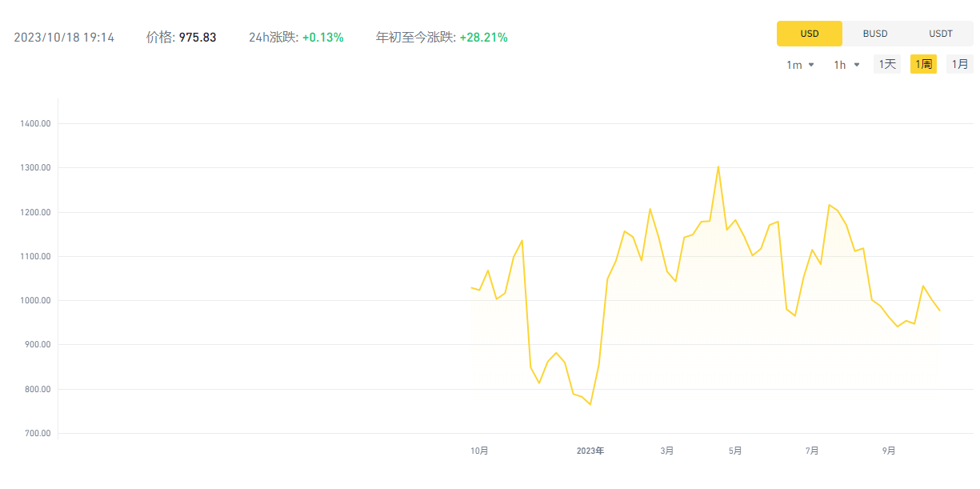Select the USD currency tab

[x=809, y=34]
